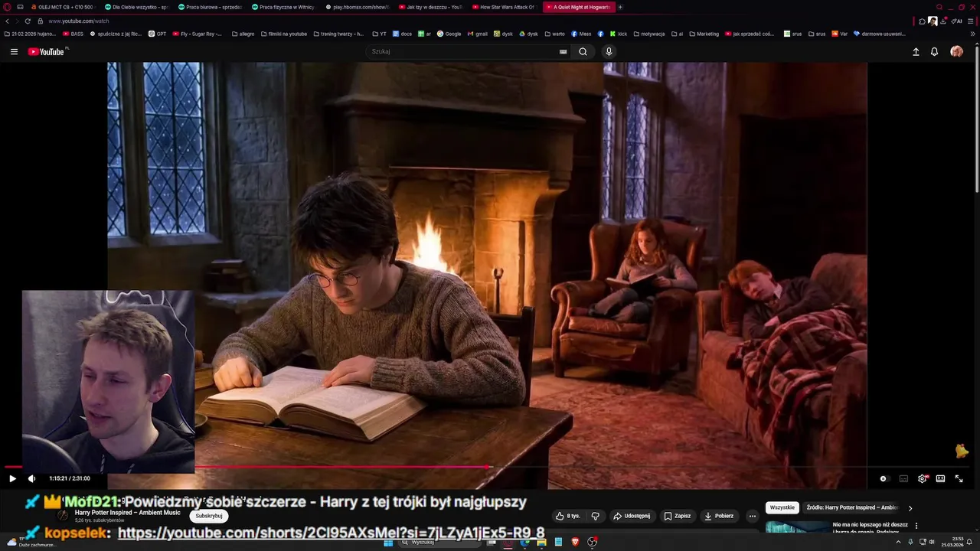
Task: Open the allegro bookmarks folder
Action: 243,34
